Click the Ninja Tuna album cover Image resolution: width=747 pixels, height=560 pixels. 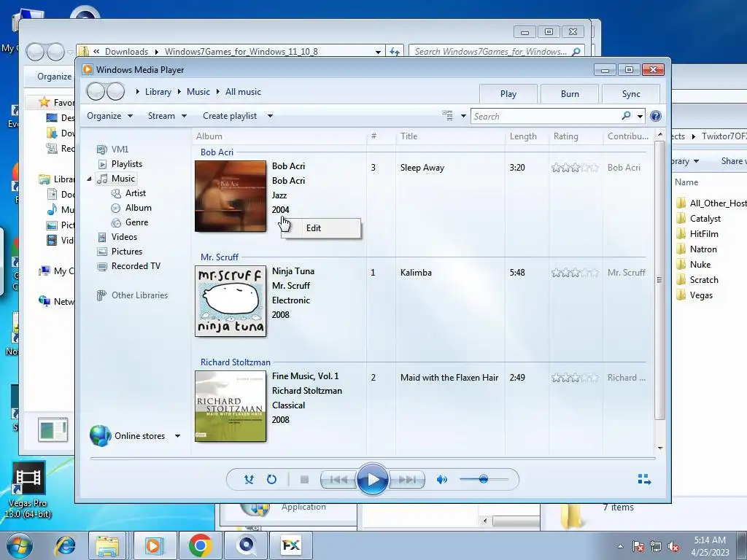coord(231,301)
